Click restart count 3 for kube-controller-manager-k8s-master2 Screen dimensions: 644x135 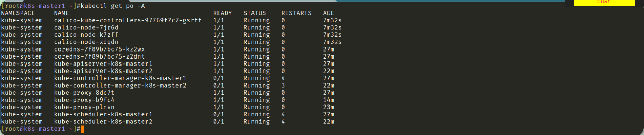283,86
